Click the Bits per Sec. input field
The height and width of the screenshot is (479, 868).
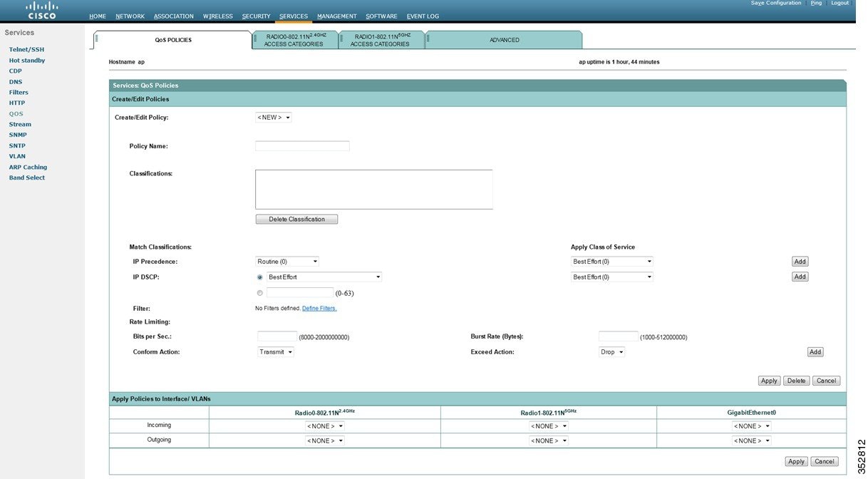click(x=277, y=336)
